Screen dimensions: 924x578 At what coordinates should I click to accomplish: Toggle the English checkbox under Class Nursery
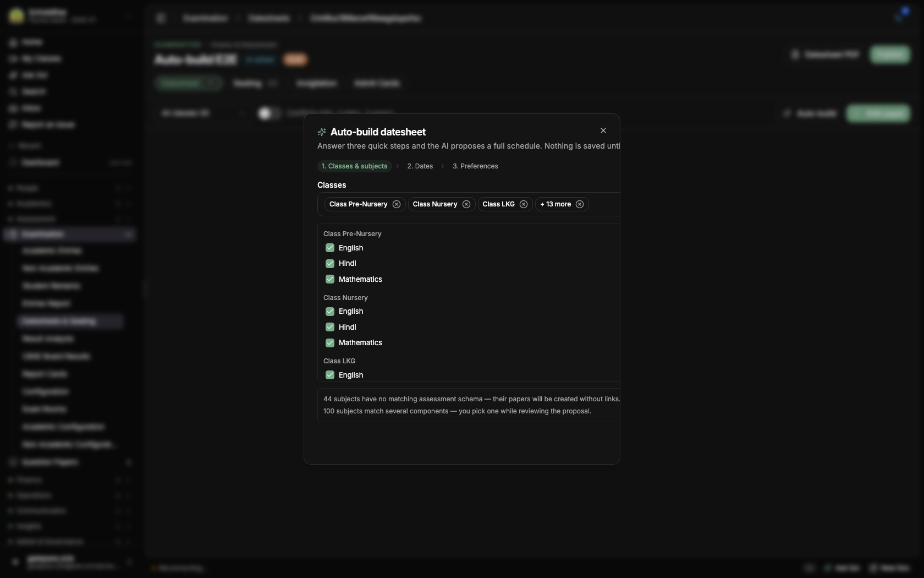(330, 312)
